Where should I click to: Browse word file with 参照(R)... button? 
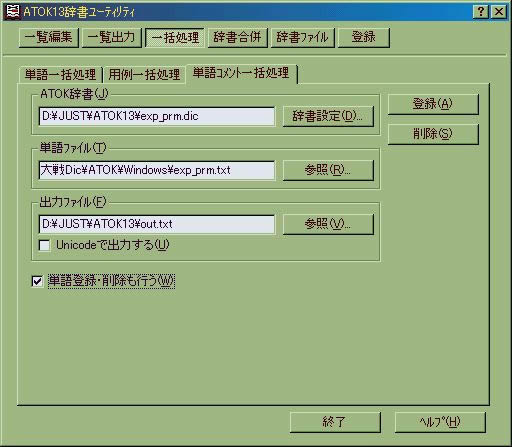[328, 170]
